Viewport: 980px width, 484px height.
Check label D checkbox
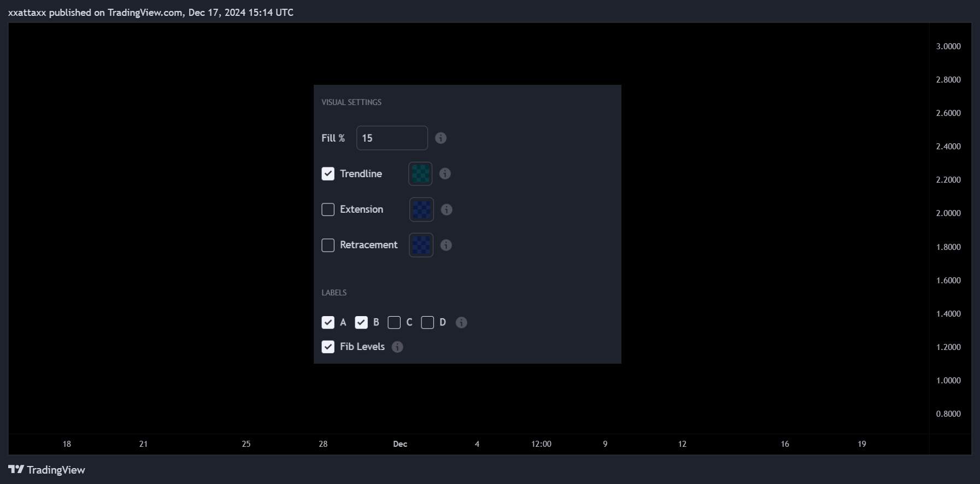tap(427, 323)
